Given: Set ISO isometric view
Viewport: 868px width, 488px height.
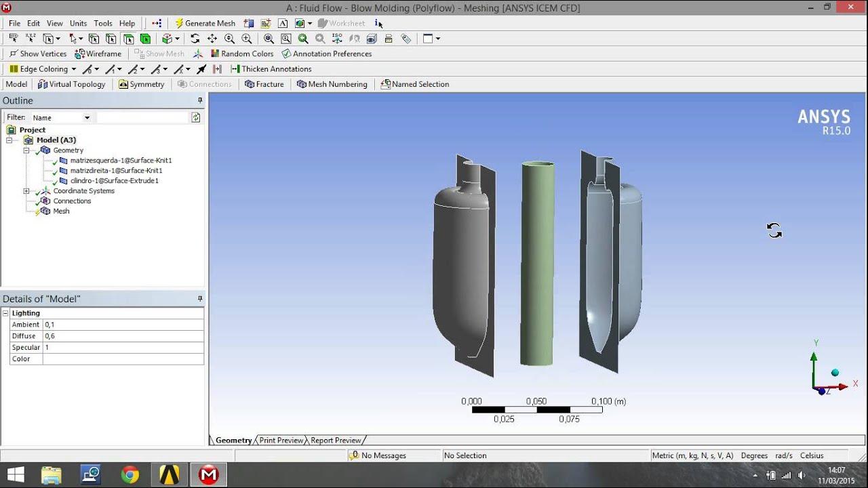Looking at the screenshot, I should 337,39.
